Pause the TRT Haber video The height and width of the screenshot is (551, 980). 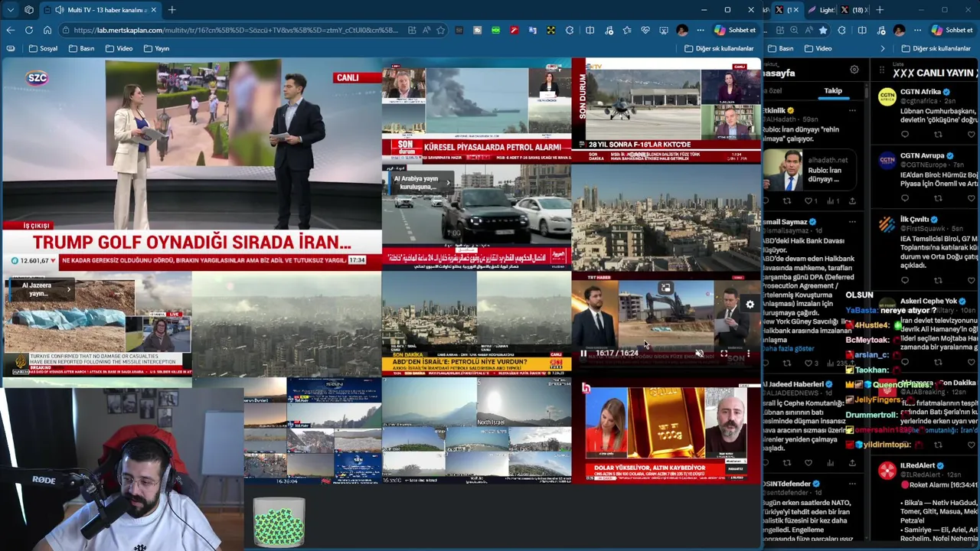583,354
